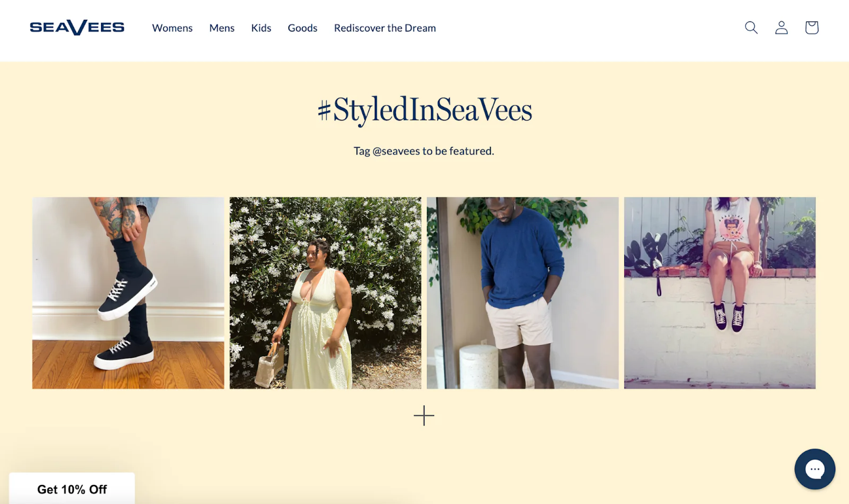Expand the Mens navigation menu
This screenshot has height=504, width=849.
pyautogui.click(x=222, y=27)
